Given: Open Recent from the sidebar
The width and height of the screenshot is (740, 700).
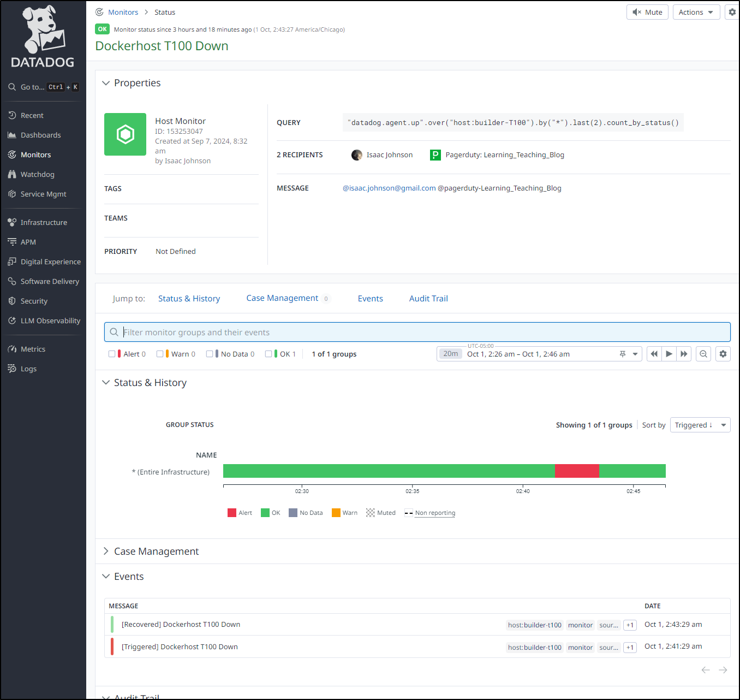Looking at the screenshot, I should click(32, 115).
